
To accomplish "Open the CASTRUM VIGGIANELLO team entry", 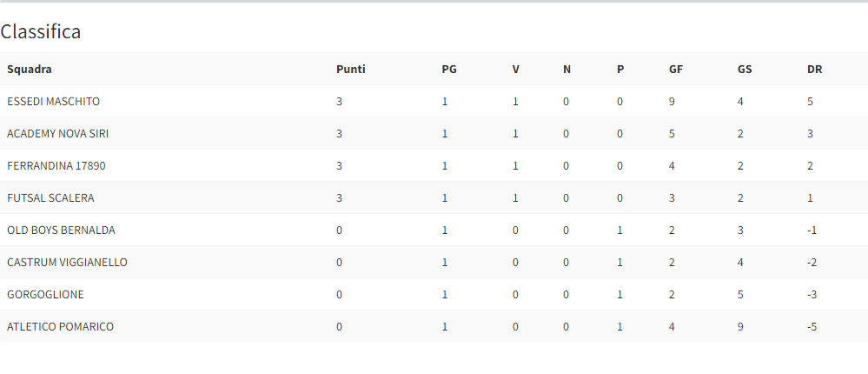I will click(x=67, y=263).
